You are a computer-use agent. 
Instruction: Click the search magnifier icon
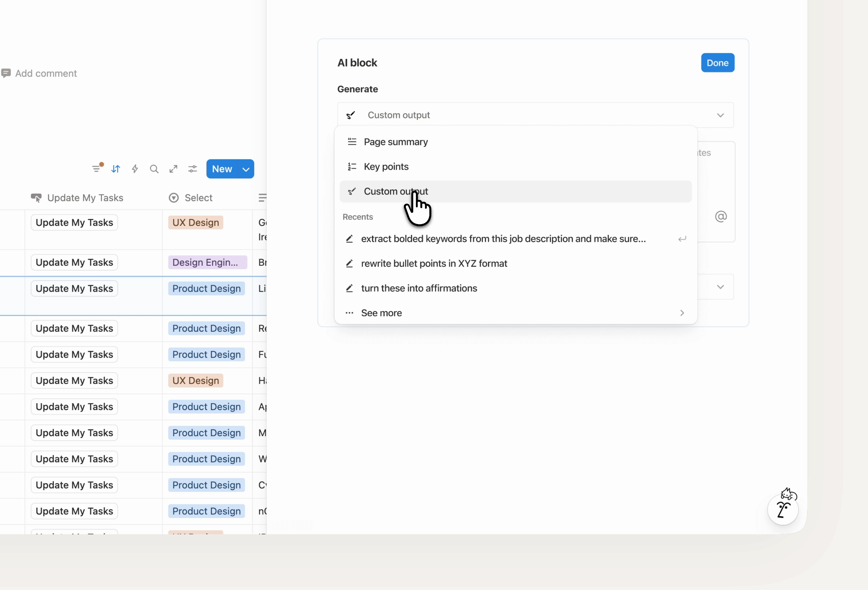(x=154, y=169)
